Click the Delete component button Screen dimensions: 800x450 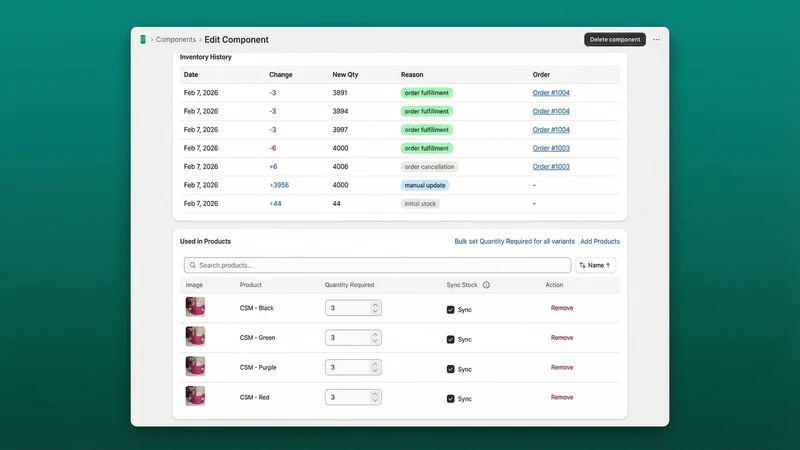[x=615, y=39]
